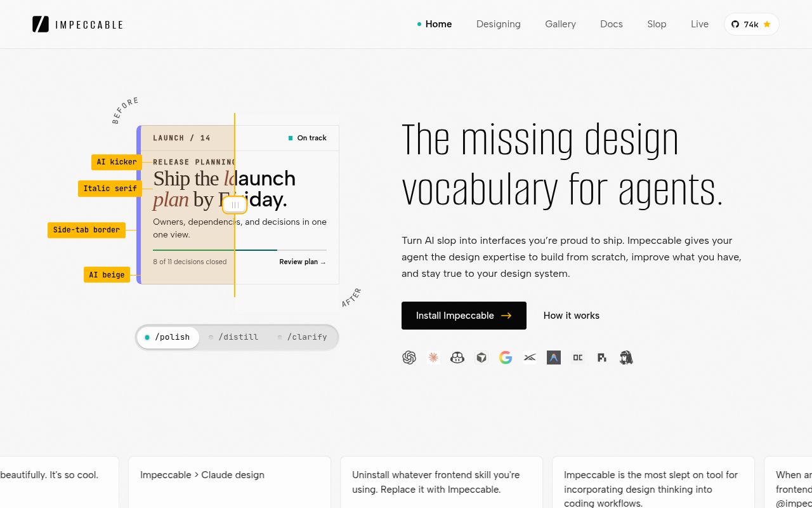Open the Live page

click(x=700, y=24)
